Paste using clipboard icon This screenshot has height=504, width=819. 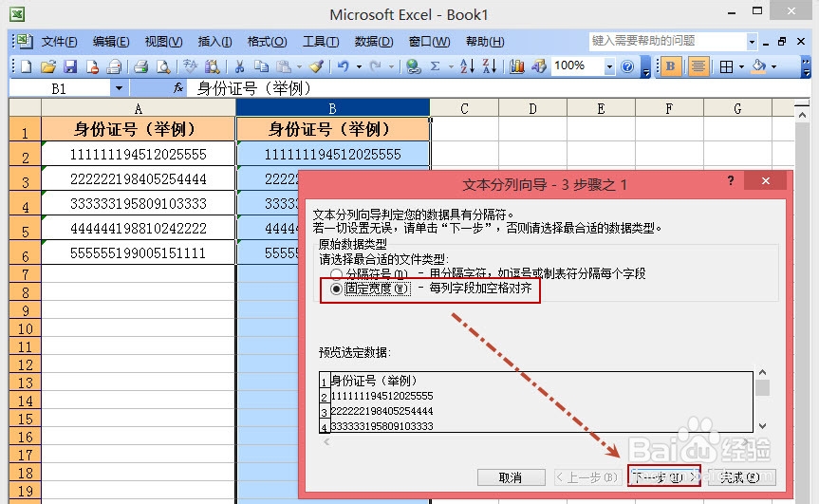[x=284, y=66]
